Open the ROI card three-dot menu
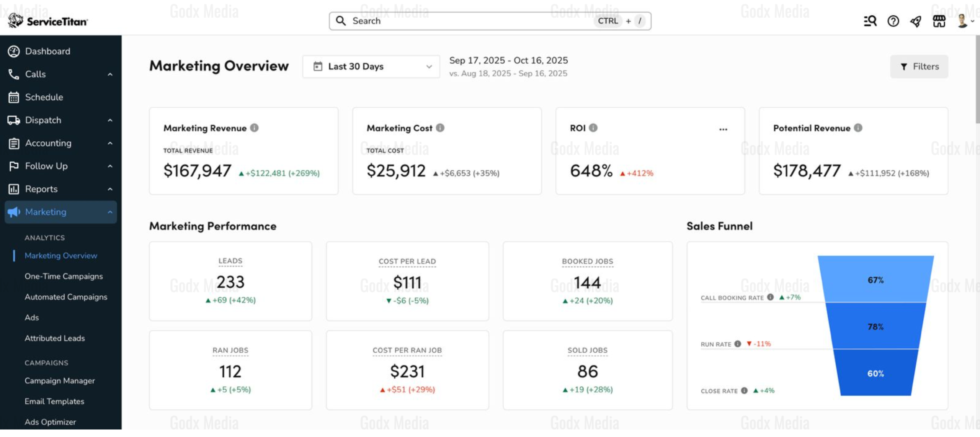Image resolution: width=980 pixels, height=437 pixels. point(723,129)
